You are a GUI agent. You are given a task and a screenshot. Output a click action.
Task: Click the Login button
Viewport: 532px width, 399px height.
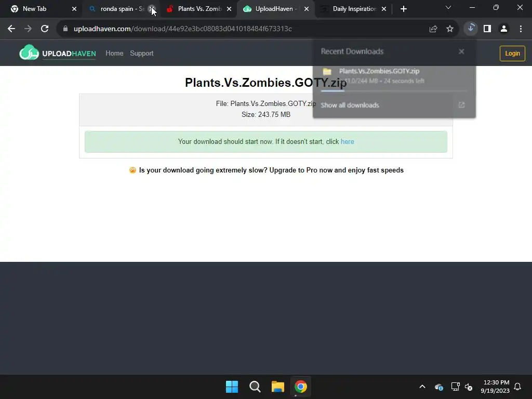coord(512,54)
